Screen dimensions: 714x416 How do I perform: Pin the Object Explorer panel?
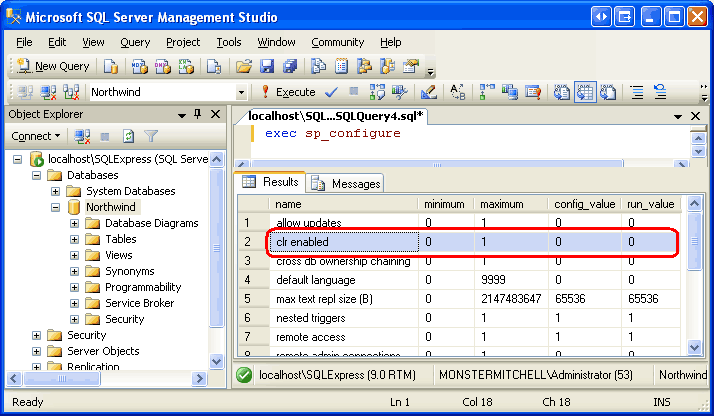click(197, 114)
